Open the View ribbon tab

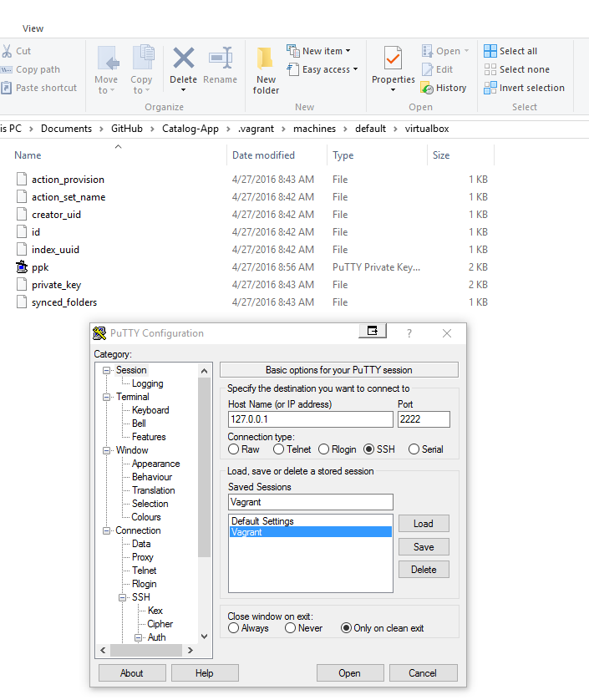tap(33, 28)
